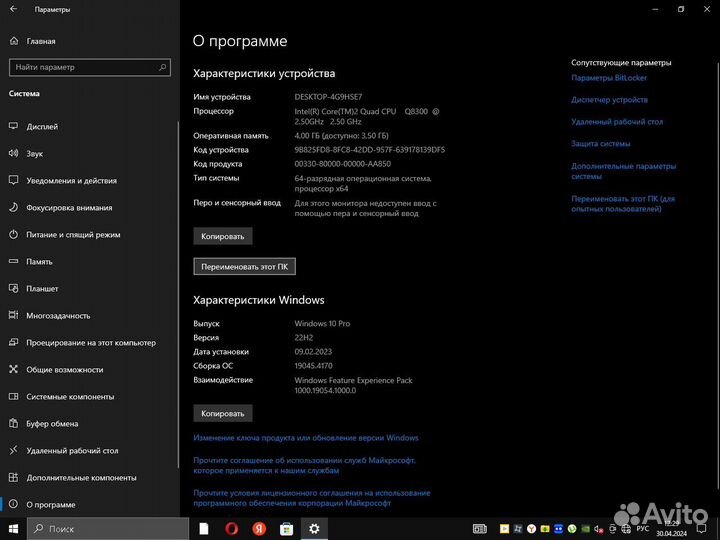Image resolution: width=720 pixels, height=540 pixels.
Task: Switch РУС input language indicator
Action: [x=642, y=529]
